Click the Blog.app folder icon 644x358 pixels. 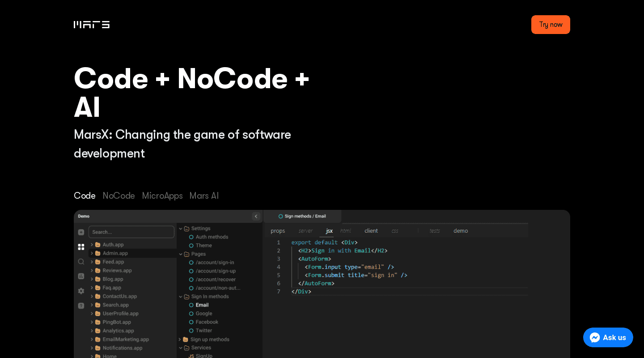click(x=98, y=279)
